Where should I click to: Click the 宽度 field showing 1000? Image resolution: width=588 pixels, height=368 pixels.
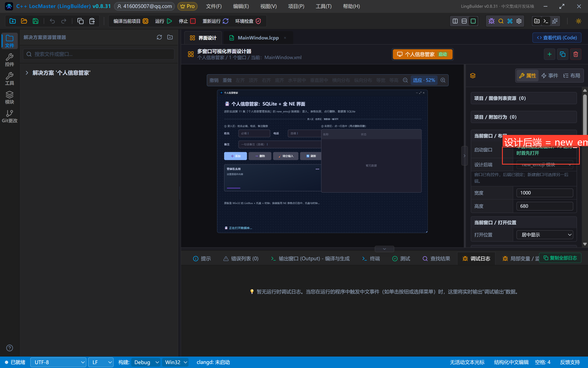[x=545, y=193]
